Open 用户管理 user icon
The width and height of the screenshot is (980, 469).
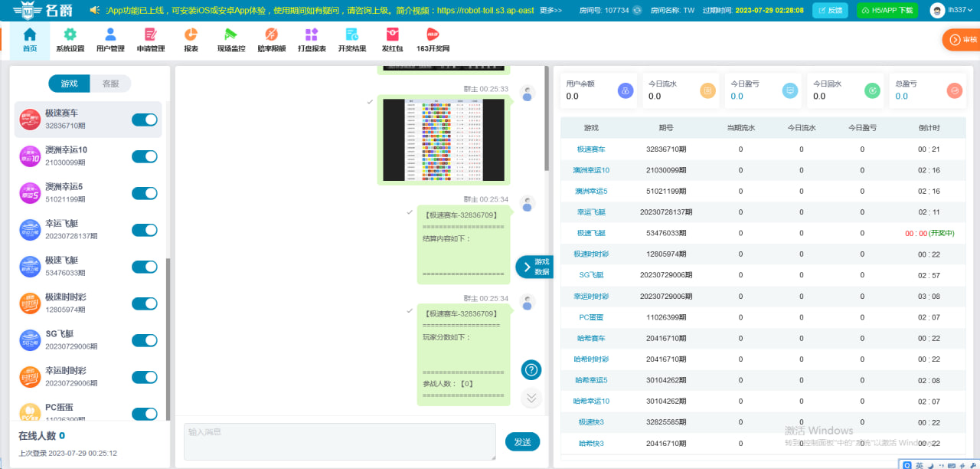[110, 35]
